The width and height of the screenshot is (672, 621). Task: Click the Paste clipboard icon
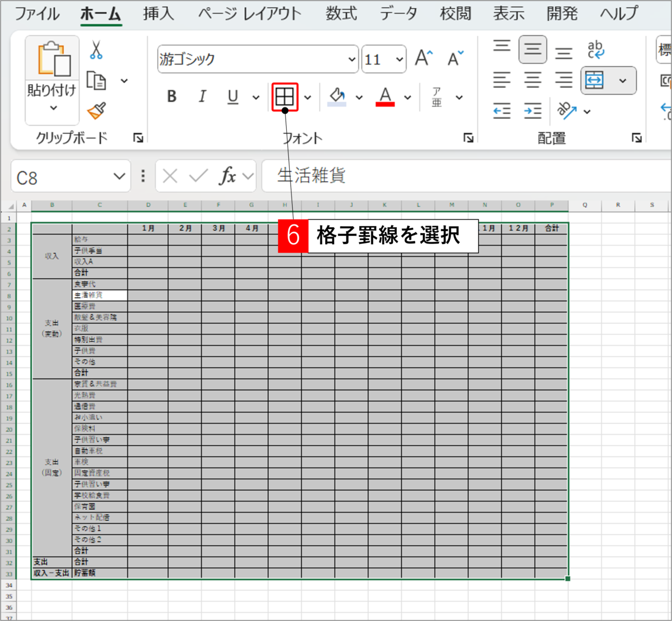(53, 59)
